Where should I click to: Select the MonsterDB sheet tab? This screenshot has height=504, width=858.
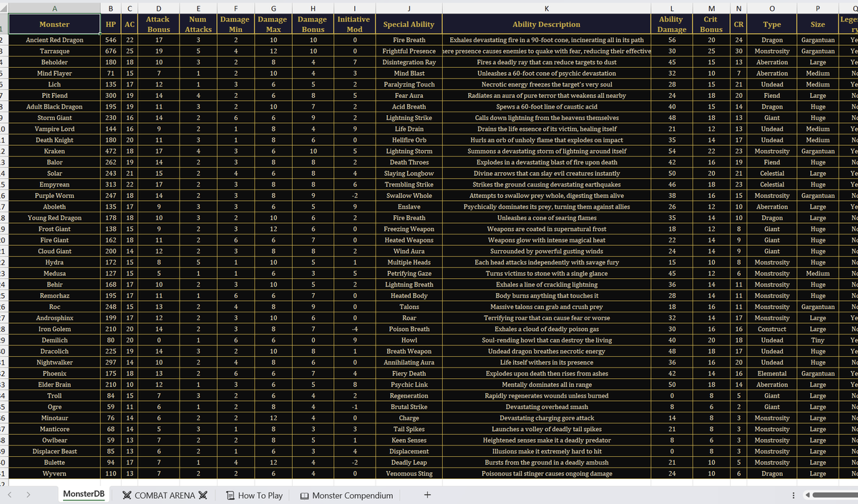[83, 495]
